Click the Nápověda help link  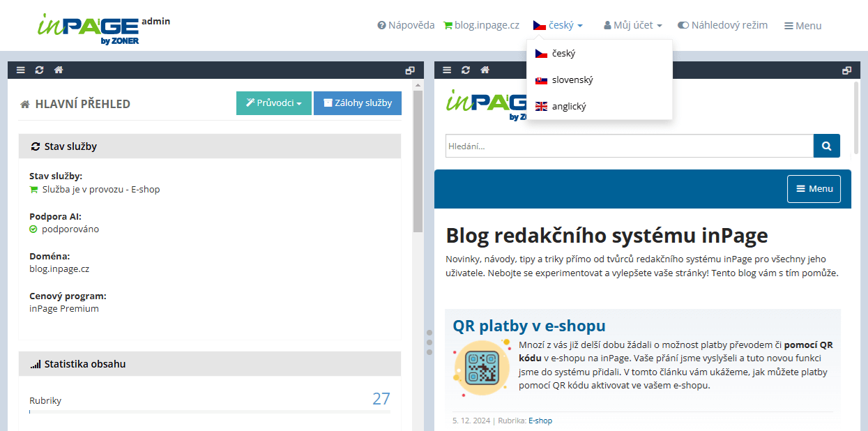coord(406,25)
